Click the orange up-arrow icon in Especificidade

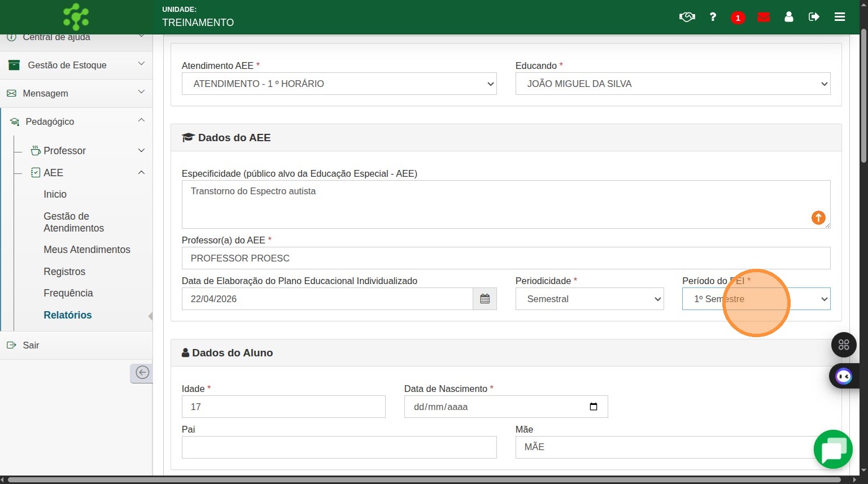pyautogui.click(x=818, y=217)
